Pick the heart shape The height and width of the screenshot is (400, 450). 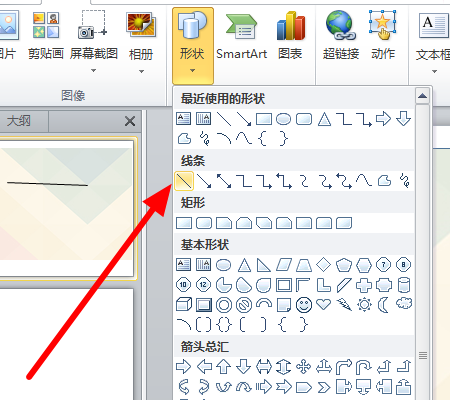323,304
